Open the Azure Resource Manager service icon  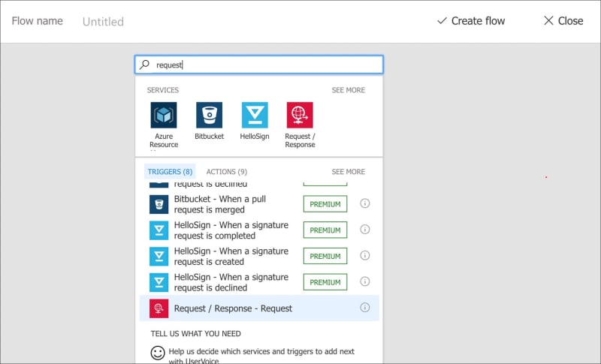pyautogui.click(x=164, y=115)
